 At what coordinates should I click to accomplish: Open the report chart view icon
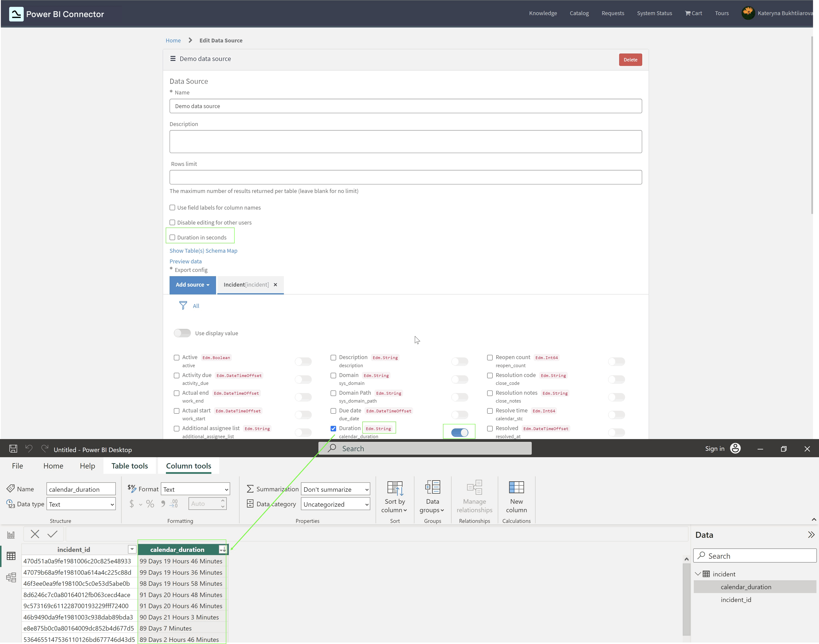click(11, 534)
